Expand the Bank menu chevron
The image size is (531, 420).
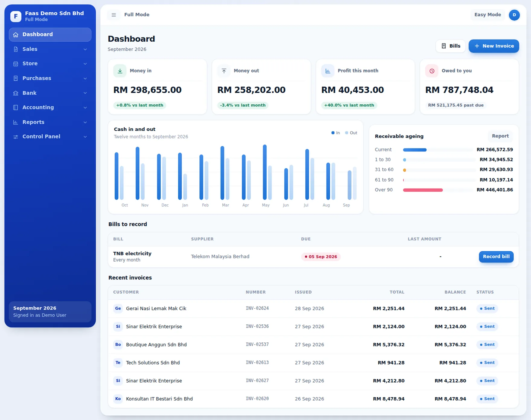pos(85,93)
